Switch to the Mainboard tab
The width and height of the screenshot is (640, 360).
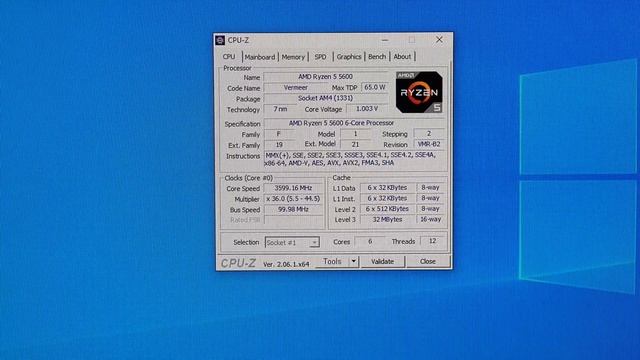click(260, 57)
